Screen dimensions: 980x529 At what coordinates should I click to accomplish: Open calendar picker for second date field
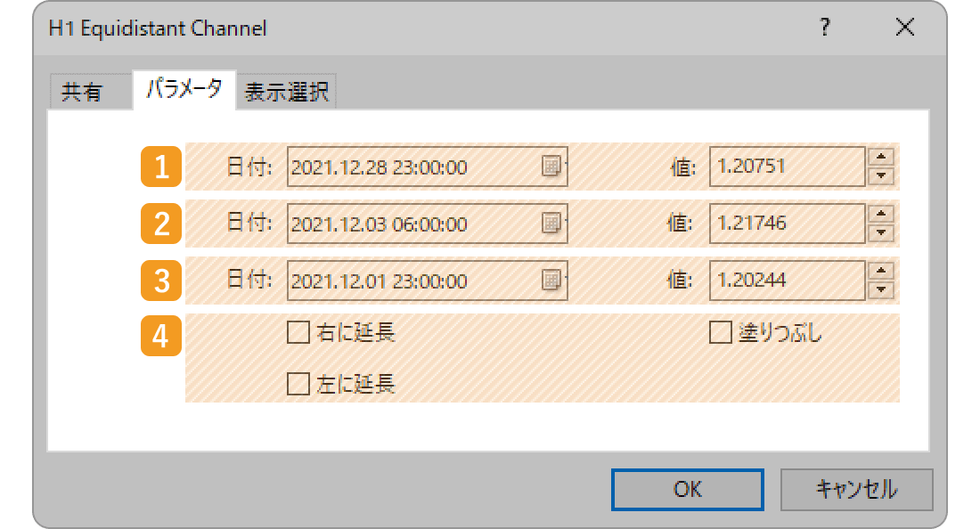click(551, 223)
